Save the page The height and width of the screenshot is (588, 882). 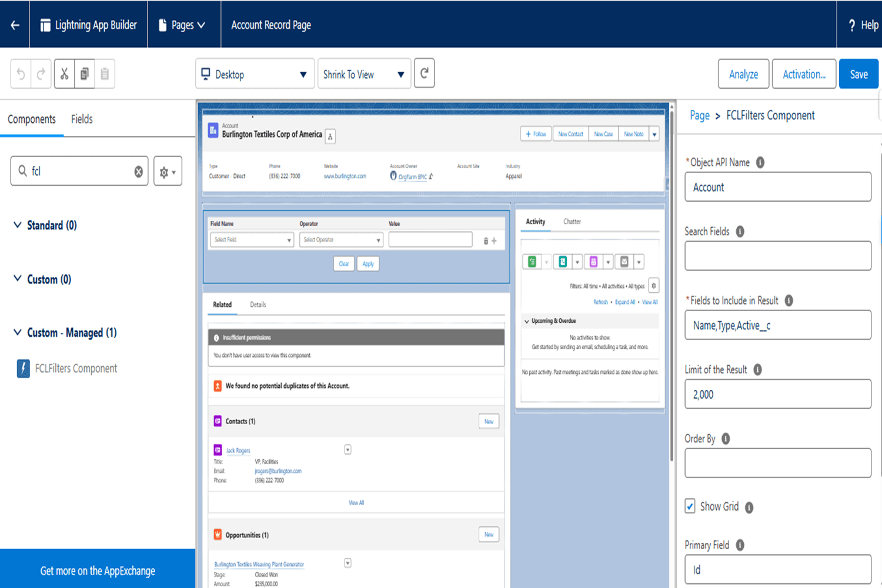click(x=858, y=74)
